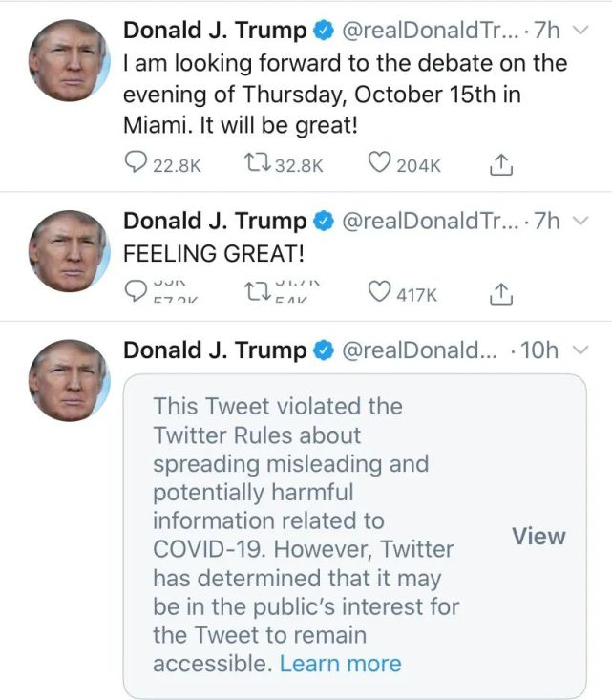
Task: Like the FEELING GREAT tweet
Action: 380,293
